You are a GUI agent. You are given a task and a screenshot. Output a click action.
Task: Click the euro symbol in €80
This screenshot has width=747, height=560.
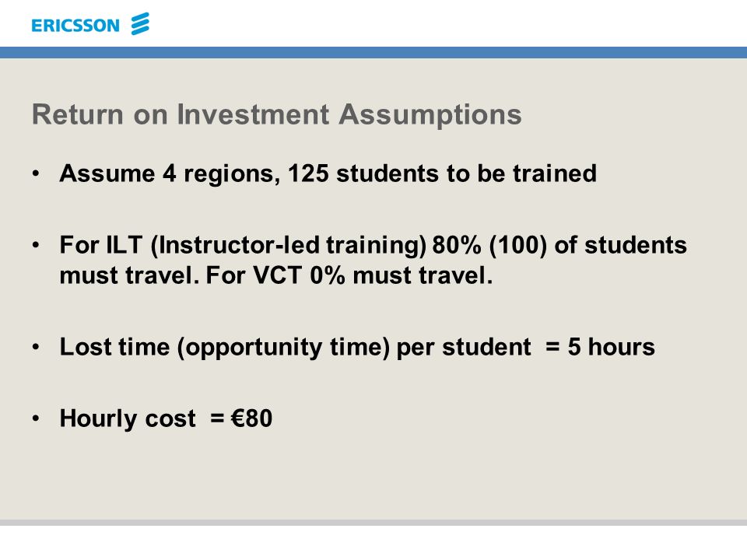(238, 418)
